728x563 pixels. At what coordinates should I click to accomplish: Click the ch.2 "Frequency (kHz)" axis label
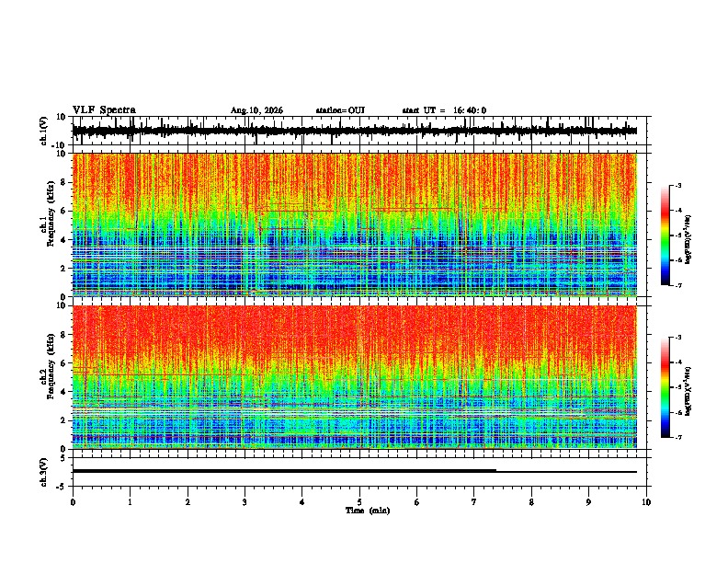click(51, 366)
